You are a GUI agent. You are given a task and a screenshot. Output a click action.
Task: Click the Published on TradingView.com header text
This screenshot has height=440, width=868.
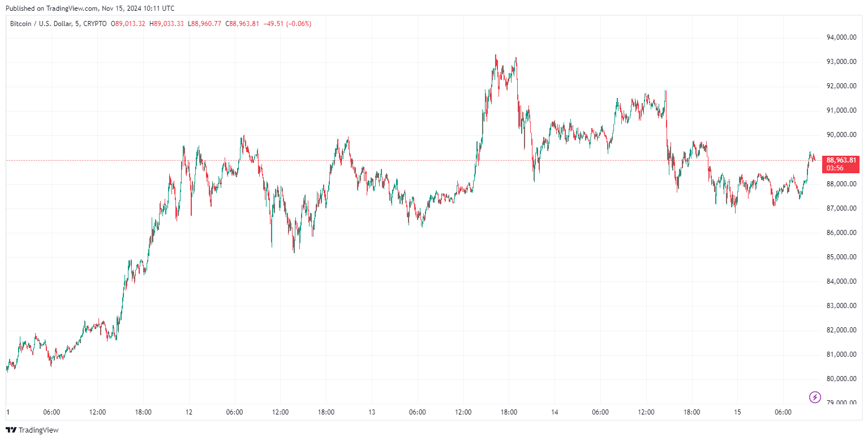point(90,8)
